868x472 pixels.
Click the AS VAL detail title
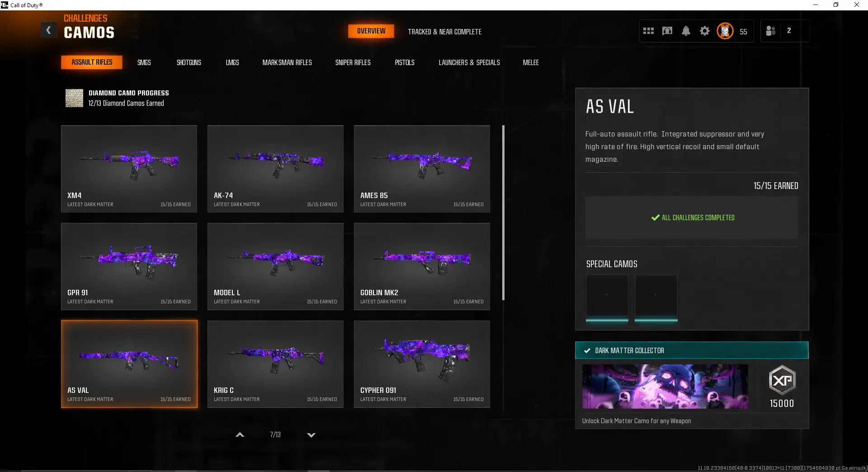(610, 107)
